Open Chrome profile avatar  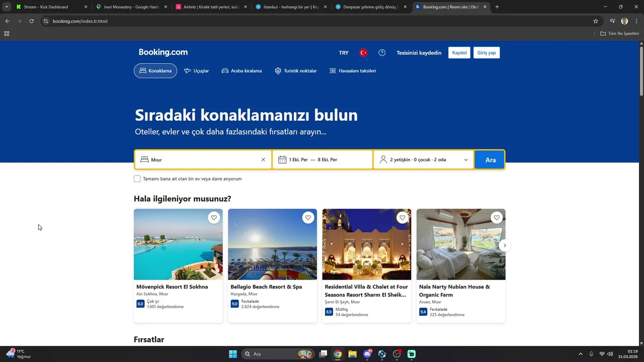point(624,21)
